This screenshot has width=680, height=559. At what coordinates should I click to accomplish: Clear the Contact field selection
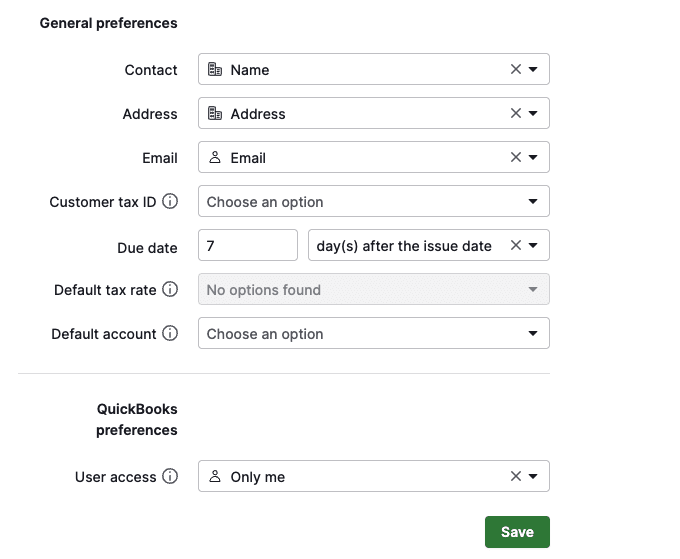[x=516, y=69]
